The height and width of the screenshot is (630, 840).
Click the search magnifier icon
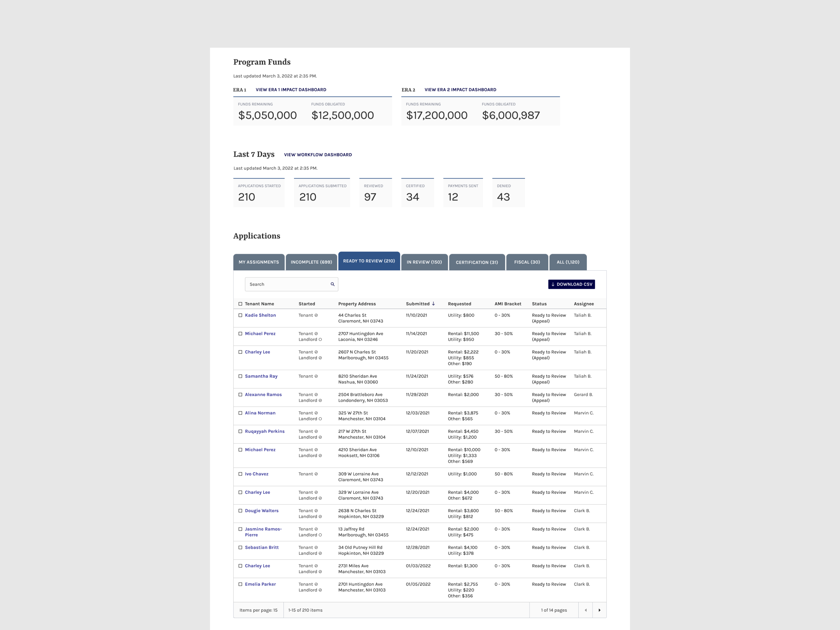click(332, 284)
